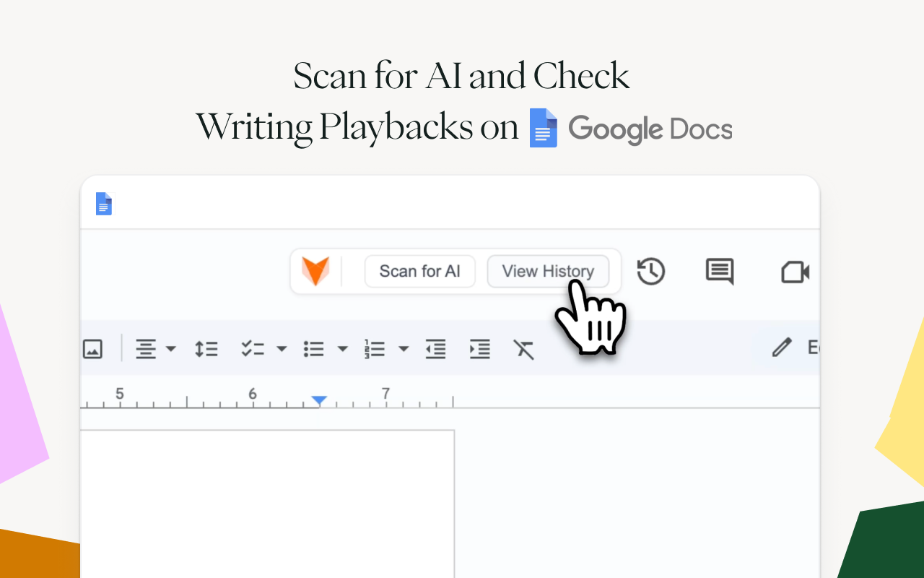Viewport: 924px width, 578px height.
Task: Decrease the paragraph indent
Action: point(435,348)
